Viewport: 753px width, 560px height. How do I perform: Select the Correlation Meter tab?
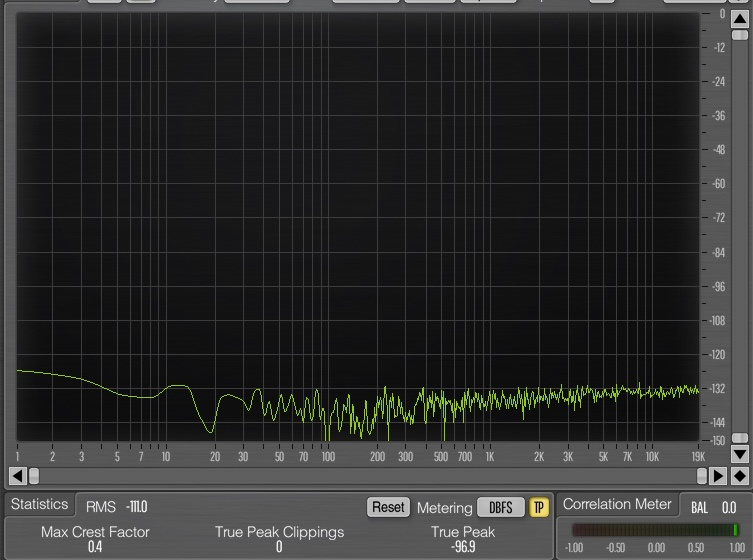[617, 505]
